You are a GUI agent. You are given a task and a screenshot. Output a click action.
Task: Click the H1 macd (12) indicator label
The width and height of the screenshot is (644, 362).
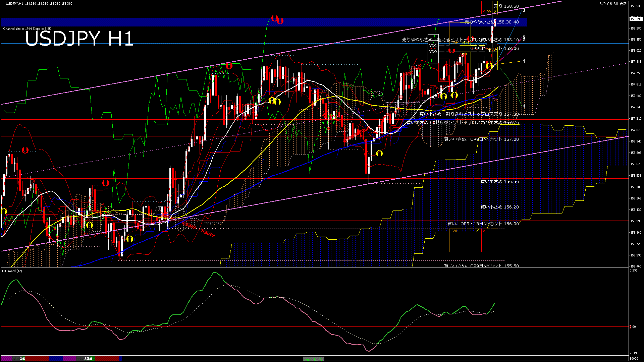coord(12,271)
